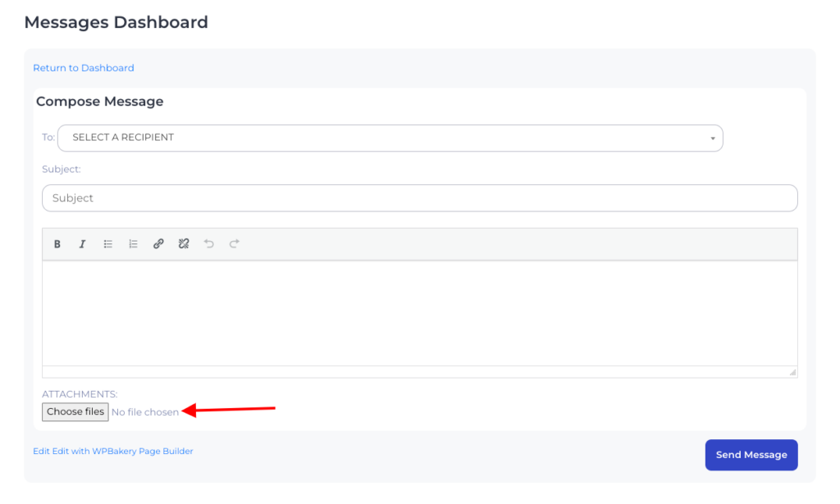Open Edit with WPBakery Page Builder link
The image size is (840, 504).
click(123, 451)
